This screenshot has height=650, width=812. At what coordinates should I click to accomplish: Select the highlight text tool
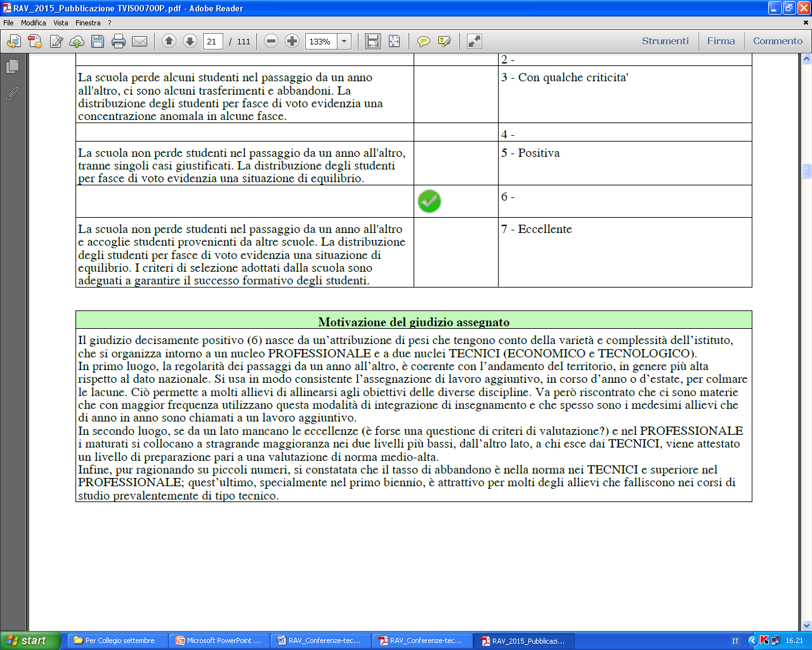point(444,41)
